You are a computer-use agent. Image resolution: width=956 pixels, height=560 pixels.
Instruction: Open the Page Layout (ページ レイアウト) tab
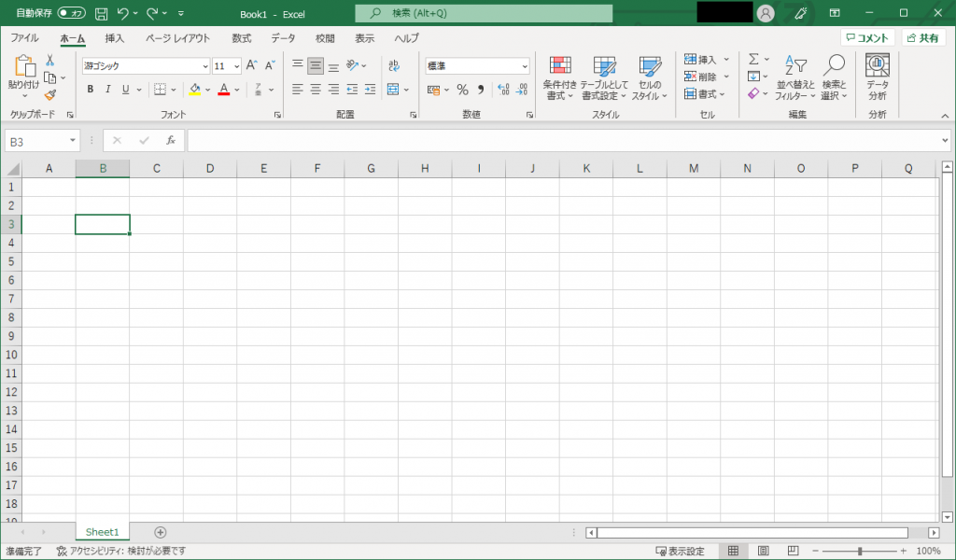click(x=177, y=37)
